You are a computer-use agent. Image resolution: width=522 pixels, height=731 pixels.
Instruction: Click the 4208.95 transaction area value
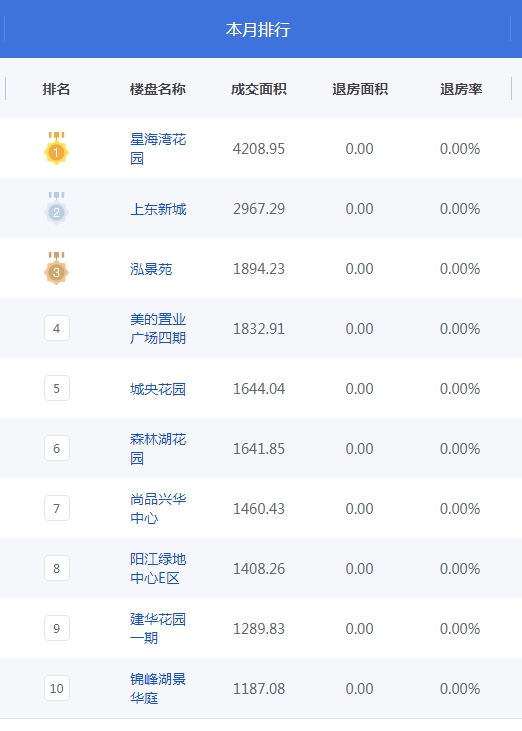(x=259, y=149)
